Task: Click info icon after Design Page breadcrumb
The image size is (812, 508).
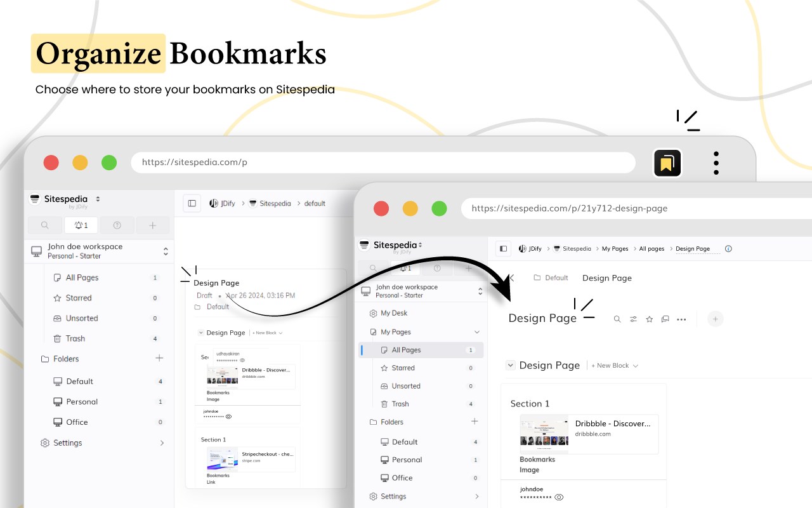Action: pyautogui.click(x=728, y=249)
